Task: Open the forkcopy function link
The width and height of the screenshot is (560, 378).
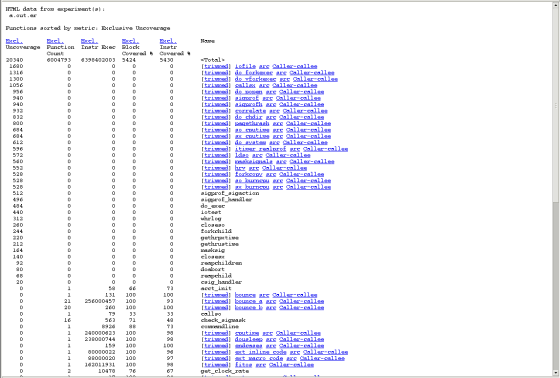Action: 249,174
